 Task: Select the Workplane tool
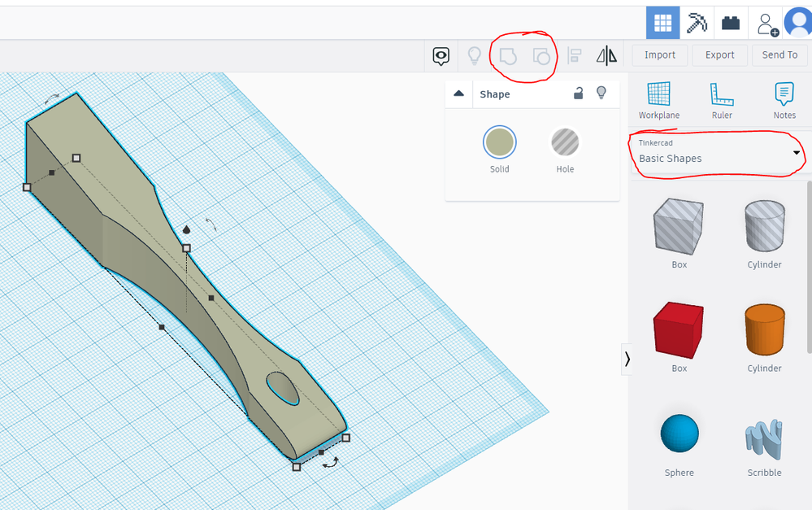pos(658,101)
